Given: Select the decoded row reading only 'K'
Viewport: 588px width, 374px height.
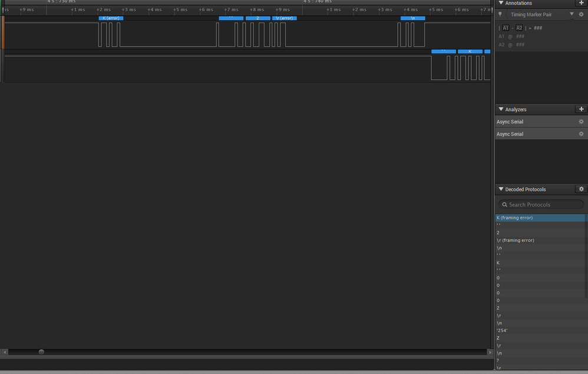Looking at the screenshot, I should pos(540,263).
